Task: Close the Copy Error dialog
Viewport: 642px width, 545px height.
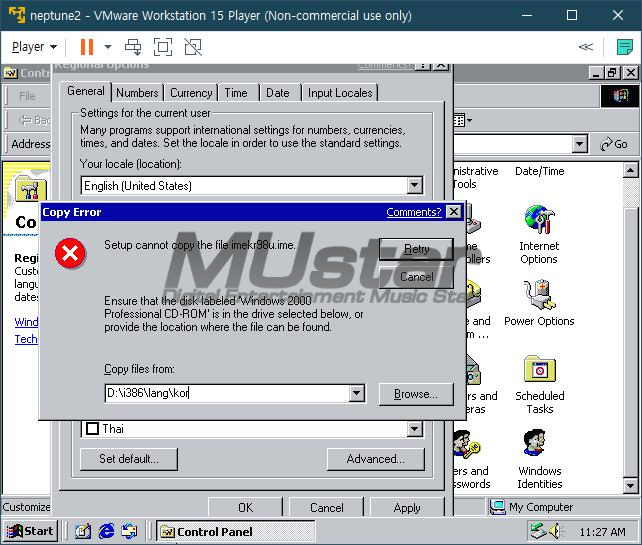Action: [454, 212]
